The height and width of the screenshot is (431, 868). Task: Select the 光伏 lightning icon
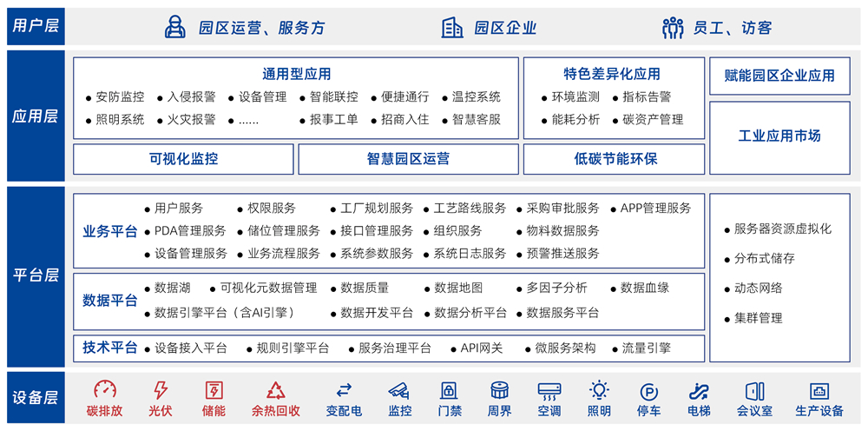pyautogui.click(x=160, y=390)
